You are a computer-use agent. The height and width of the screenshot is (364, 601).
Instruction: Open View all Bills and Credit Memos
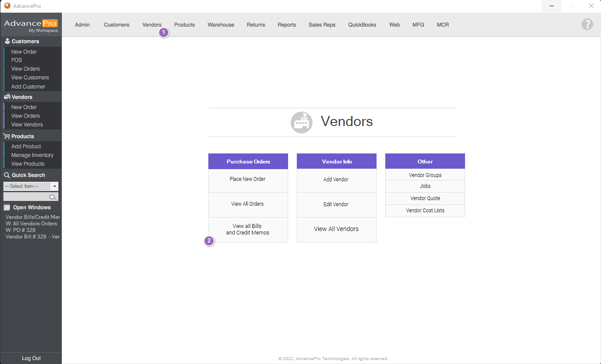(x=248, y=229)
